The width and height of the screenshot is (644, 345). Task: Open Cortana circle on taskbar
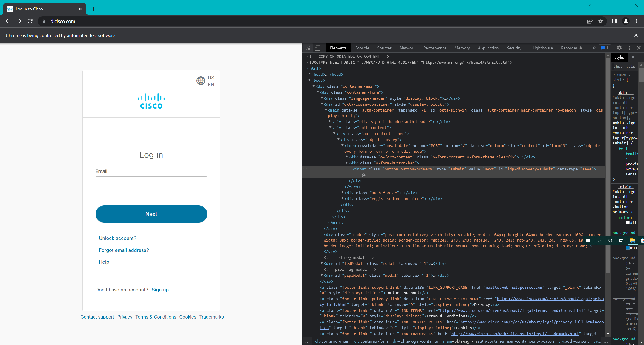click(x=610, y=240)
